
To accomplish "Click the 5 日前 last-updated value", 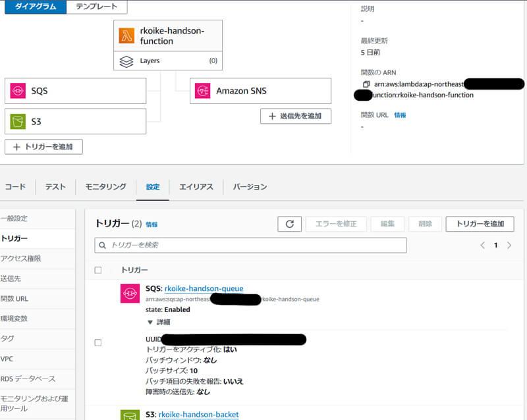I will click(370, 53).
